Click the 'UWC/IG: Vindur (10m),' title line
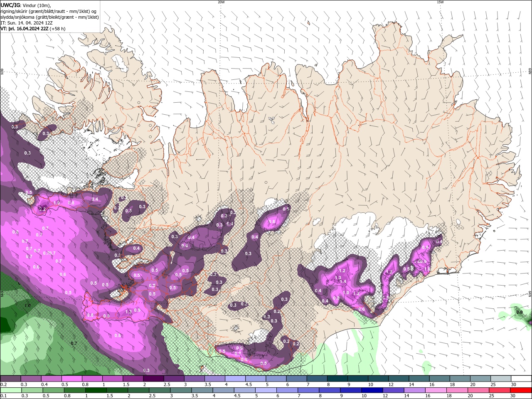This screenshot has width=532, height=399. pyautogui.click(x=26, y=5)
